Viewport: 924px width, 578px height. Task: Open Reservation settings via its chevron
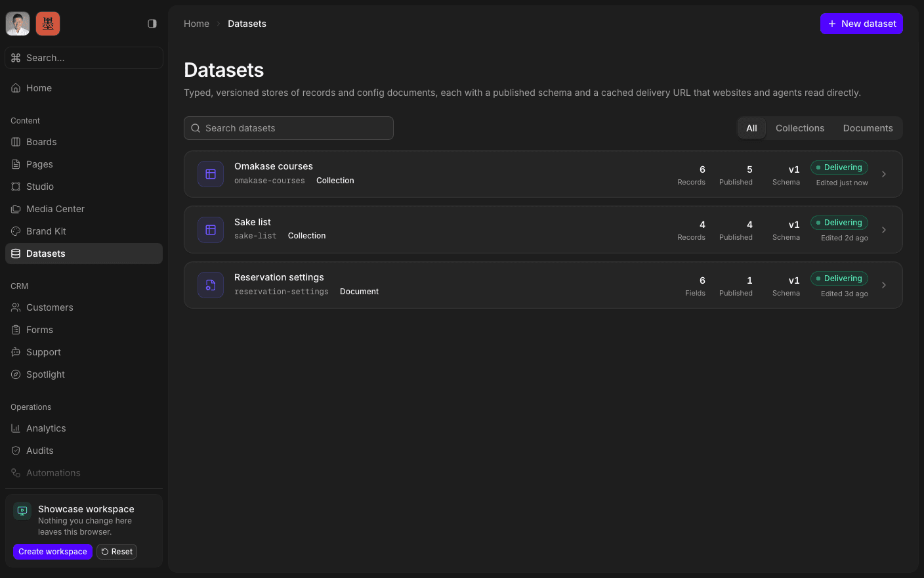(x=884, y=285)
